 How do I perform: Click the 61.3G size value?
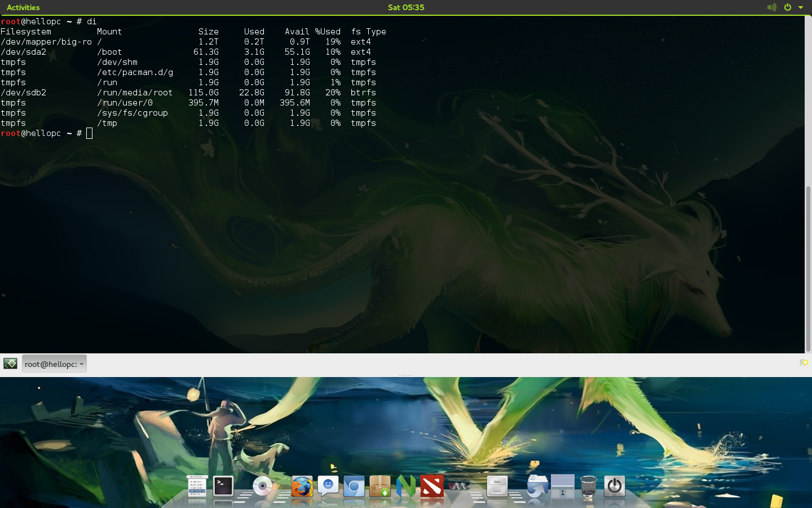(206, 52)
